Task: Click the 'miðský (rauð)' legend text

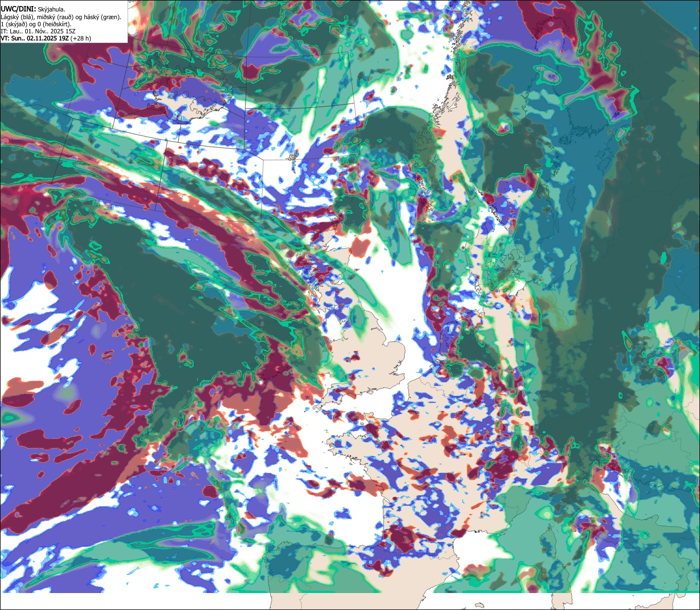Action: 55,18
